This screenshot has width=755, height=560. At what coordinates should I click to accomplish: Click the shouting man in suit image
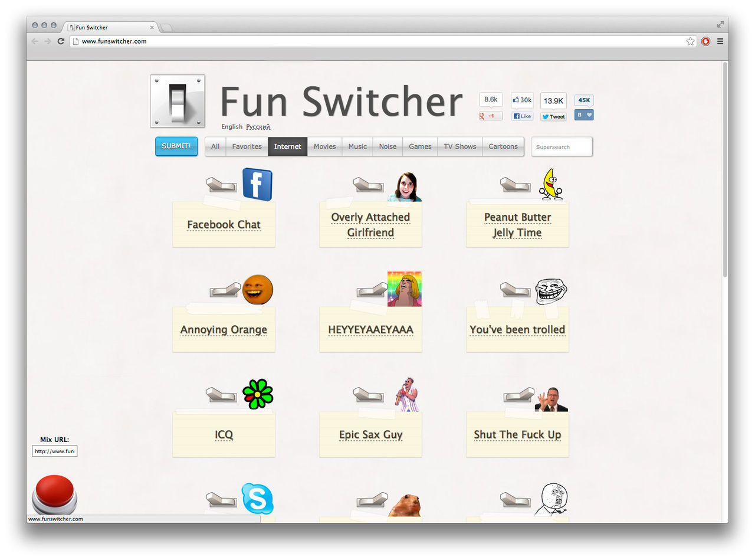pyautogui.click(x=551, y=399)
